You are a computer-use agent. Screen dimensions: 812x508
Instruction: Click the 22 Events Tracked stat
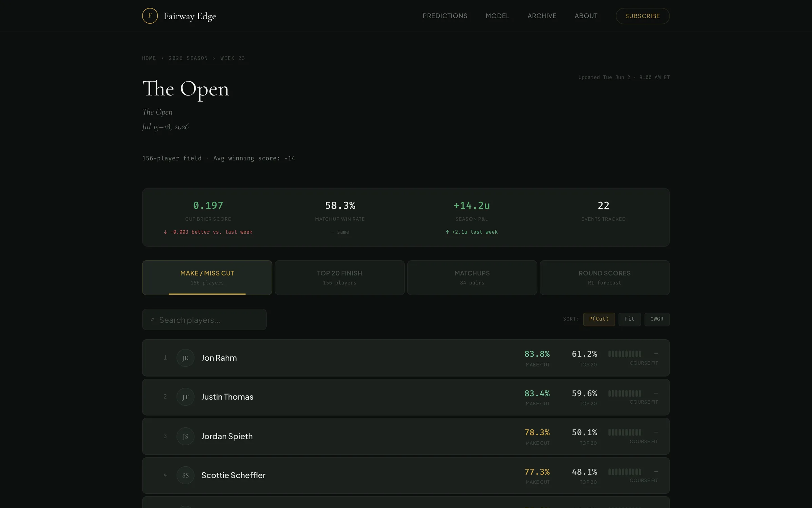[604, 206]
